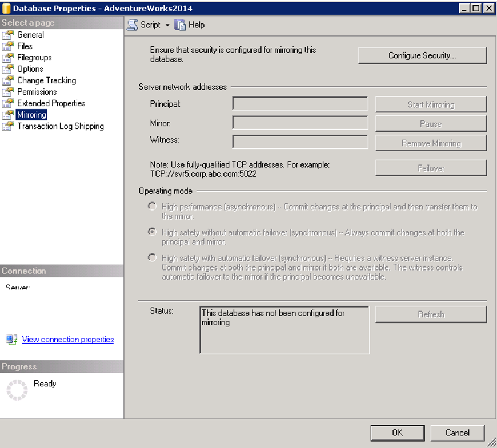497x448 pixels.
Task: Click the Ready progress spinner icon
Action: [x=17, y=390]
